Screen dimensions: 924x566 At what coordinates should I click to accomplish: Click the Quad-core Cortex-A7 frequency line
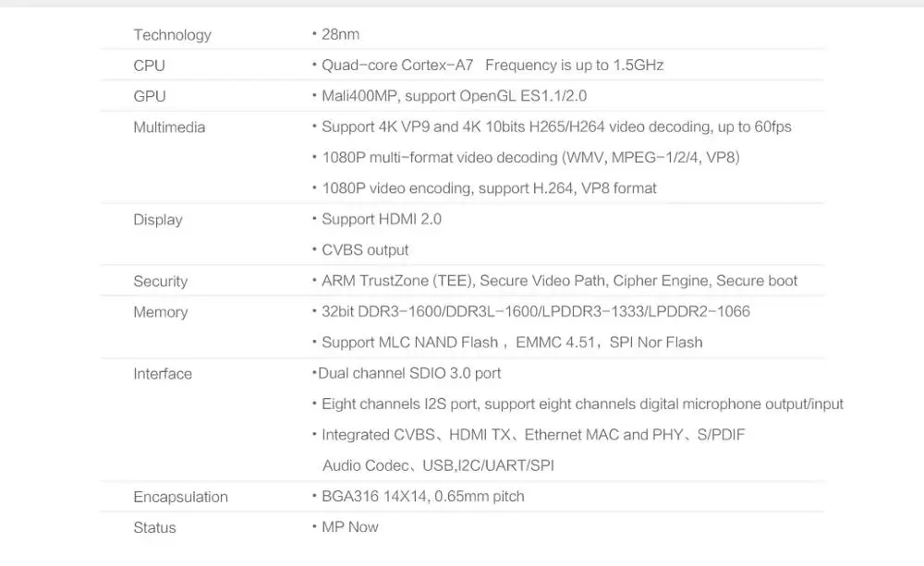tap(492, 65)
